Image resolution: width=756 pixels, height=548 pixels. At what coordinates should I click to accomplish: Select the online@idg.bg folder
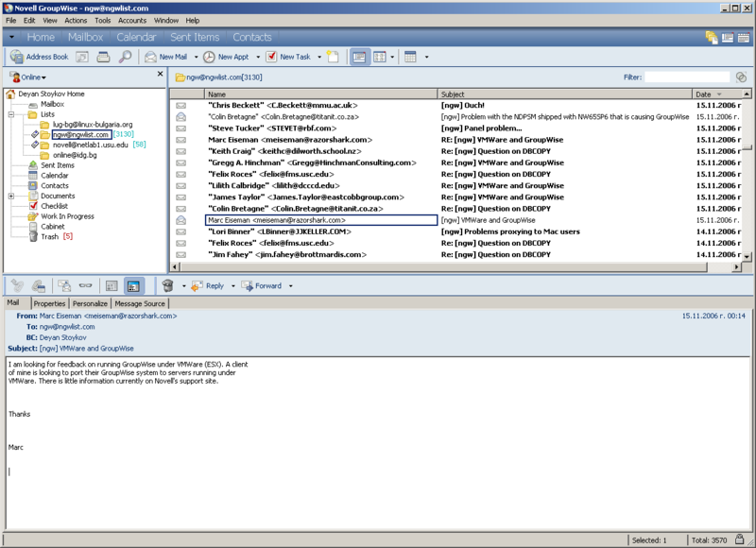pos(75,155)
